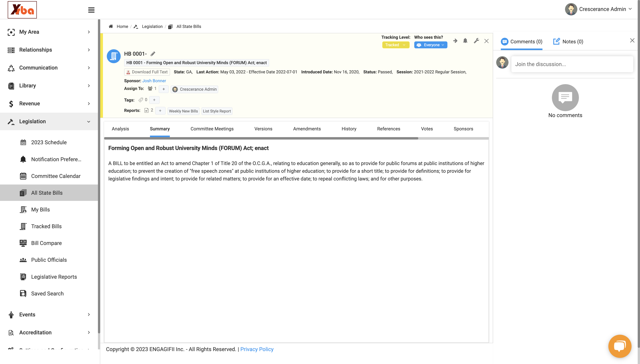Click the Xba logo
The height and width of the screenshot is (364, 640).
22,10
